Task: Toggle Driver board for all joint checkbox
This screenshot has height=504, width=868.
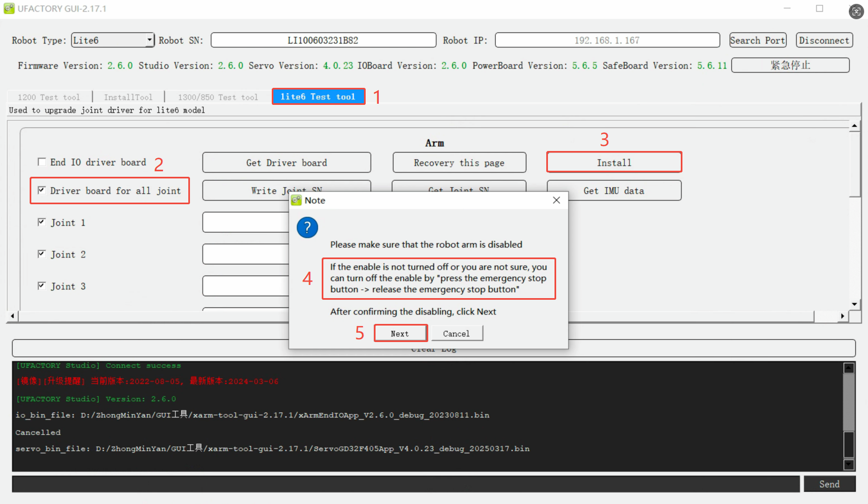Action: coord(42,190)
